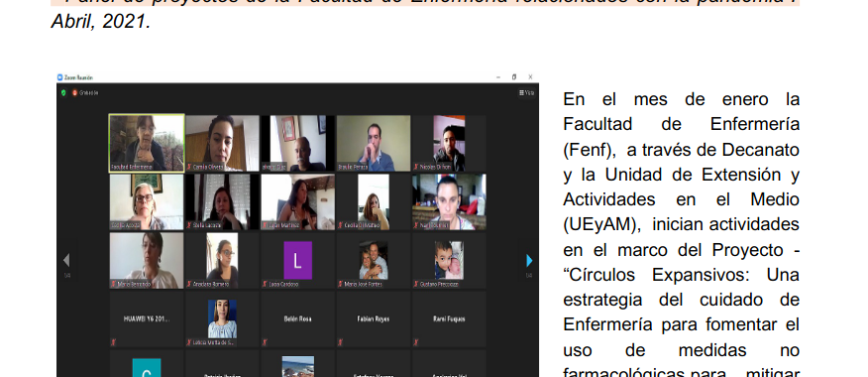This screenshot has width=868, height=377.
Task: Select the Facultad Enfermería highlighted video tile
Action: (x=147, y=143)
